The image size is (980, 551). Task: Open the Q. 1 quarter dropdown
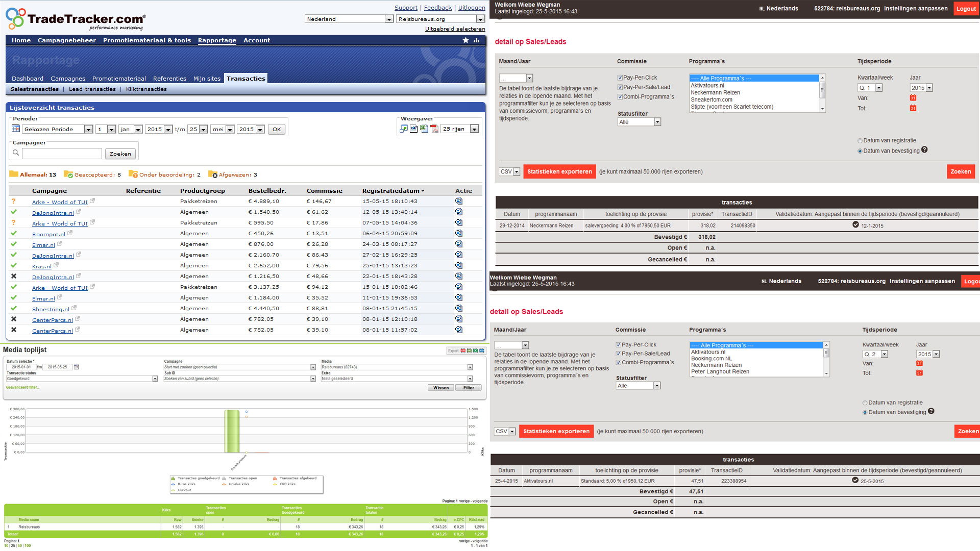[870, 88]
